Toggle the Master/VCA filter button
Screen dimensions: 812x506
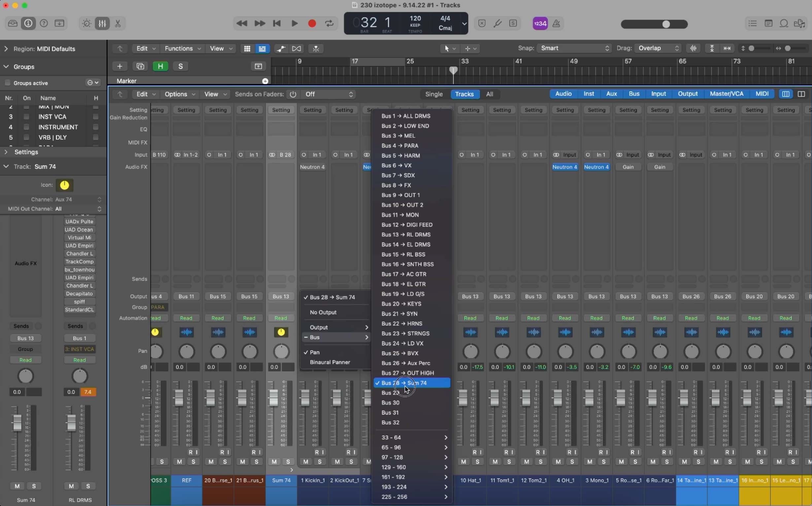[x=727, y=94]
